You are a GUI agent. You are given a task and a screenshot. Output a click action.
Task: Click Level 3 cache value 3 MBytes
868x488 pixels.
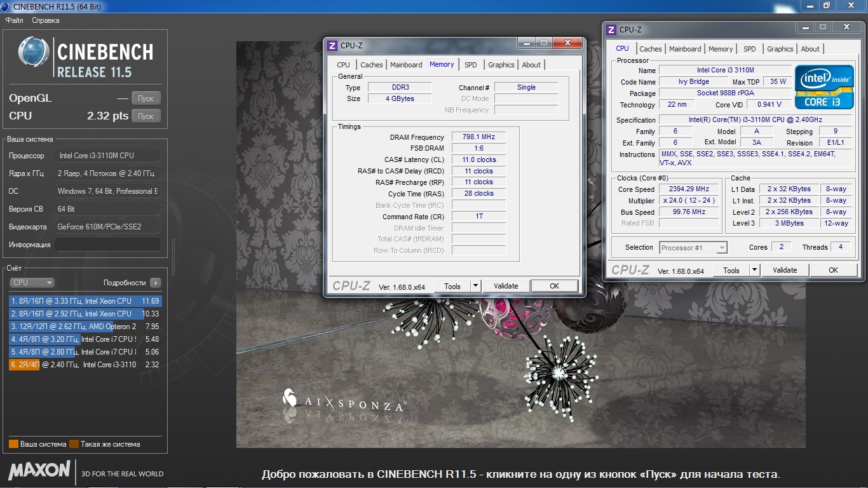coord(789,223)
